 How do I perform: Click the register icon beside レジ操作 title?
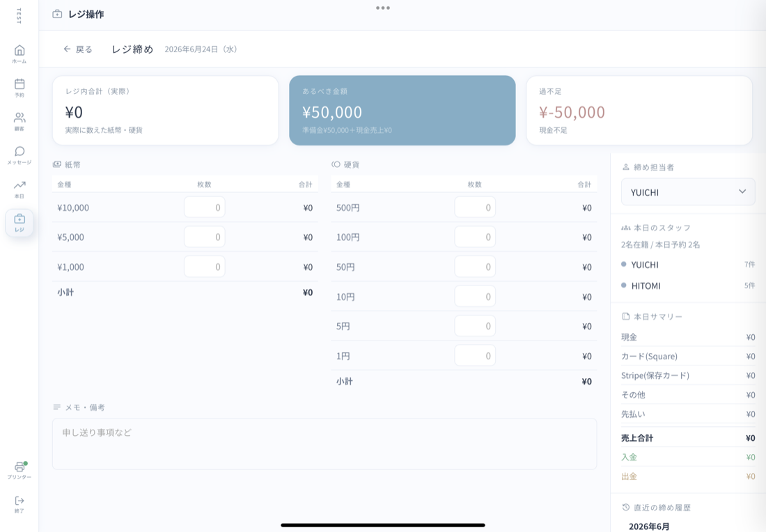(57, 14)
